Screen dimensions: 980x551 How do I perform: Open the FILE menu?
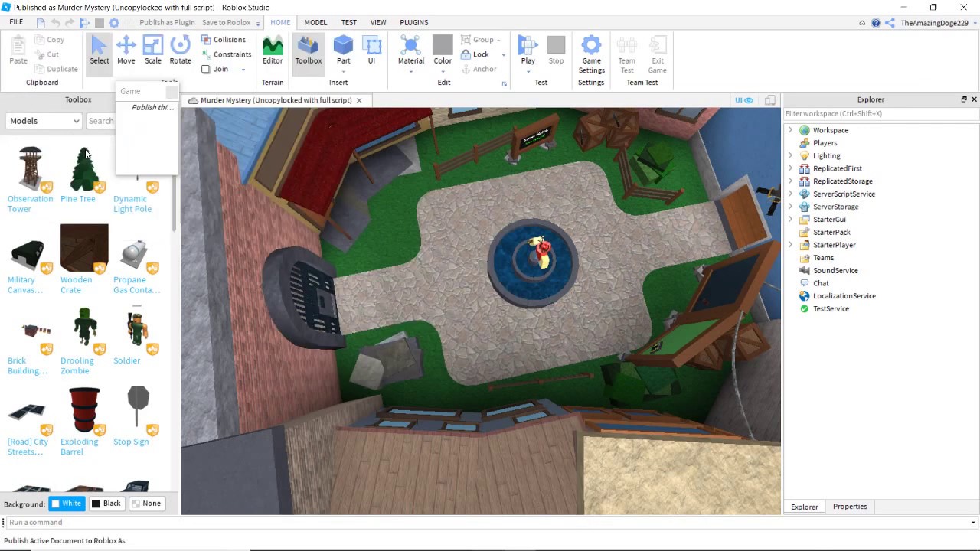(x=16, y=22)
